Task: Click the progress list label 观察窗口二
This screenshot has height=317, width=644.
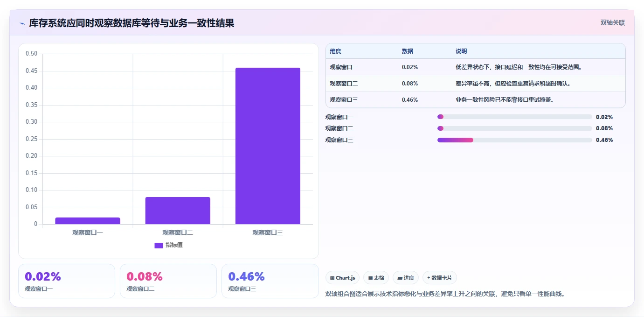Action: point(339,128)
